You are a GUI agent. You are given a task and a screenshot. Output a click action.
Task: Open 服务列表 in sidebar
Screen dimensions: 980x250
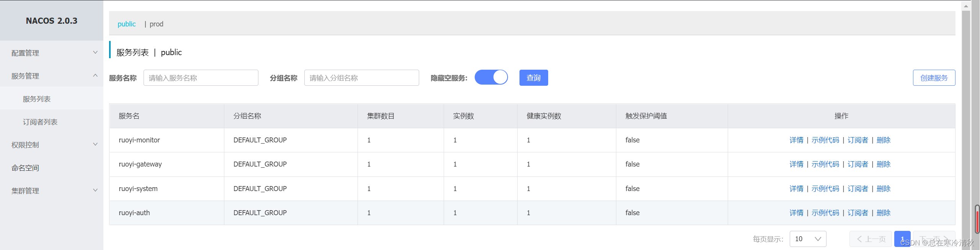37,99
